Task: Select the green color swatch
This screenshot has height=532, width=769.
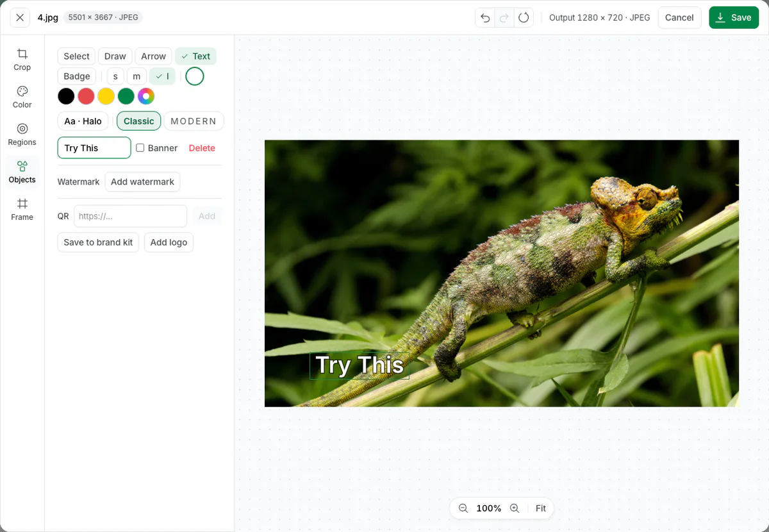Action: point(126,97)
